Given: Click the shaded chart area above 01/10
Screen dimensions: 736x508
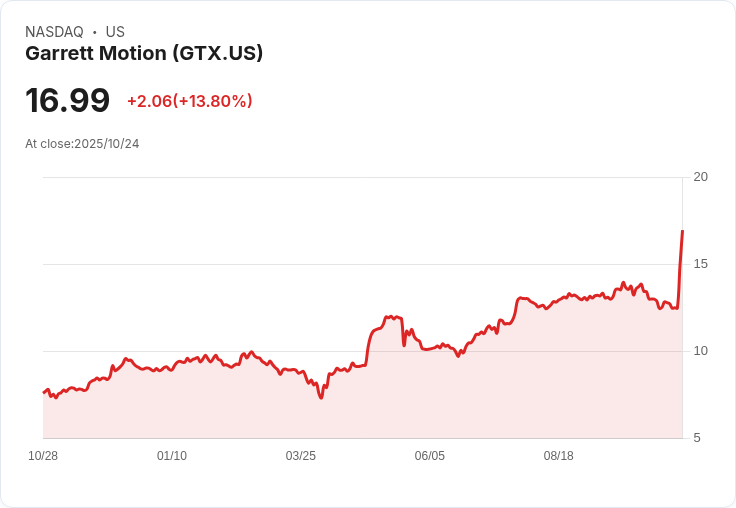Looking at the screenshot, I should tap(172, 405).
